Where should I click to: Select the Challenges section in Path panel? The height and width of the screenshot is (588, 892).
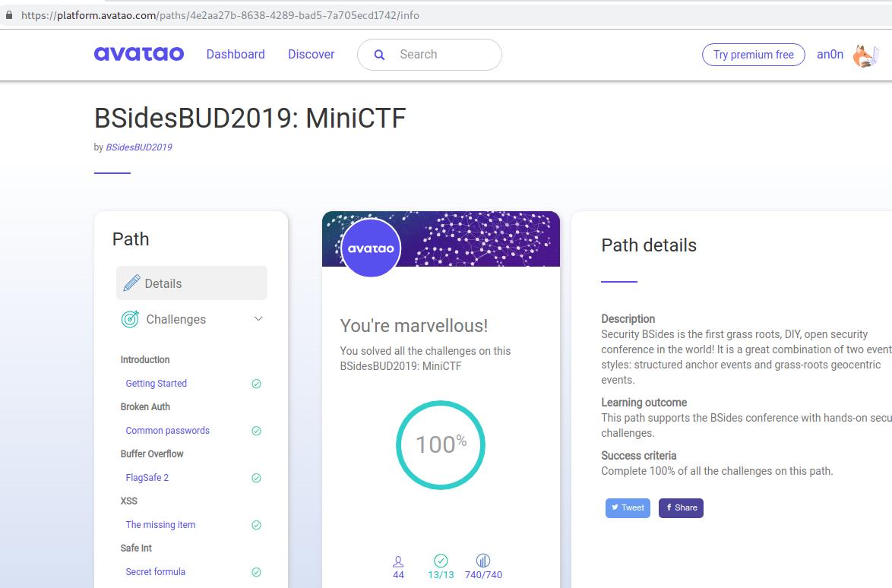coord(191,319)
